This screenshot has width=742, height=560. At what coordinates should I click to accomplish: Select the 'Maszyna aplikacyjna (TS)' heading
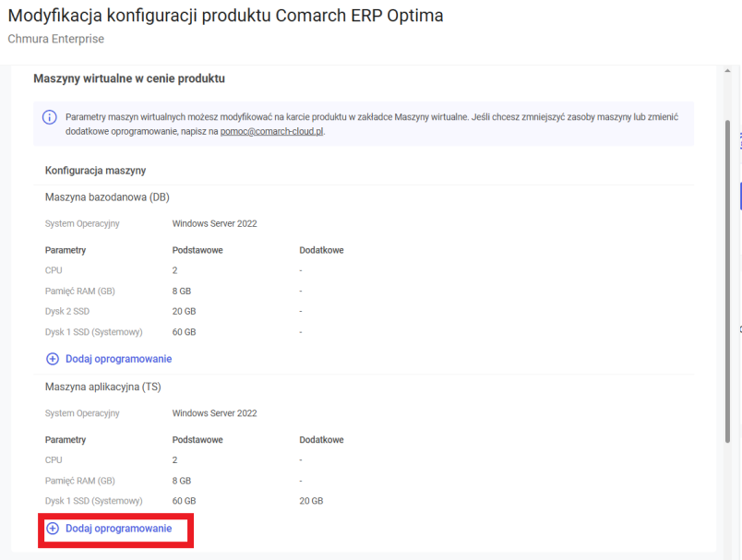[103, 387]
